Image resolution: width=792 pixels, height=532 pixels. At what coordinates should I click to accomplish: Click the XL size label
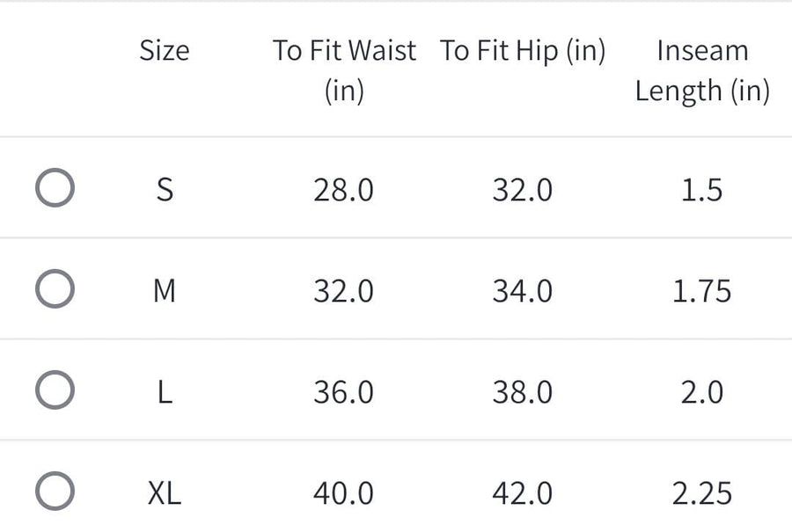(x=165, y=493)
